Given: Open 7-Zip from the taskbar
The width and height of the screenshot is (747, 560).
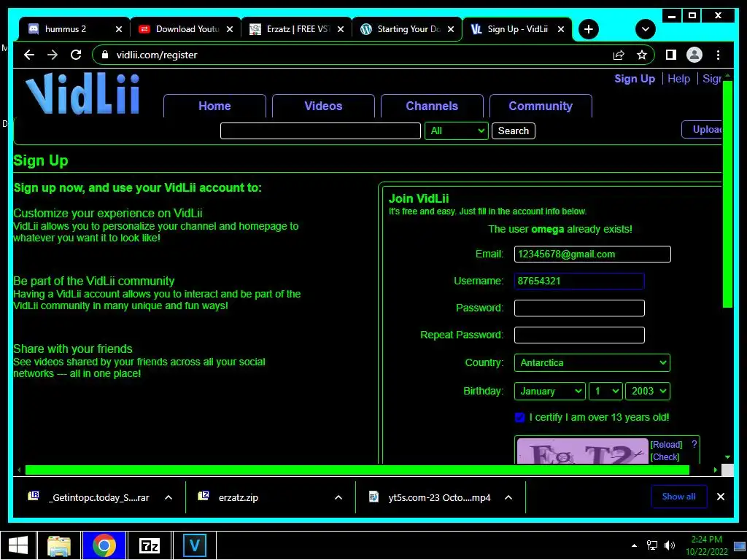Looking at the screenshot, I should tap(149, 545).
